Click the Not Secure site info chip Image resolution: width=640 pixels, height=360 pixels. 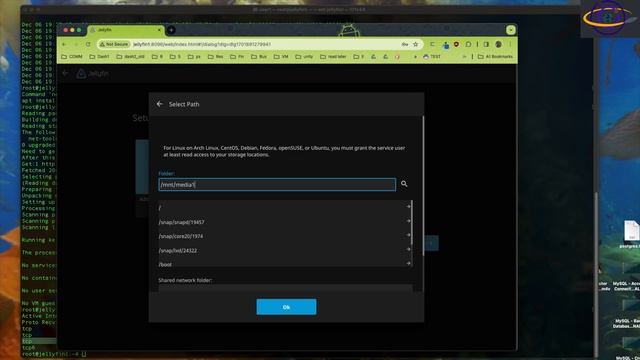pyautogui.click(x=114, y=44)
